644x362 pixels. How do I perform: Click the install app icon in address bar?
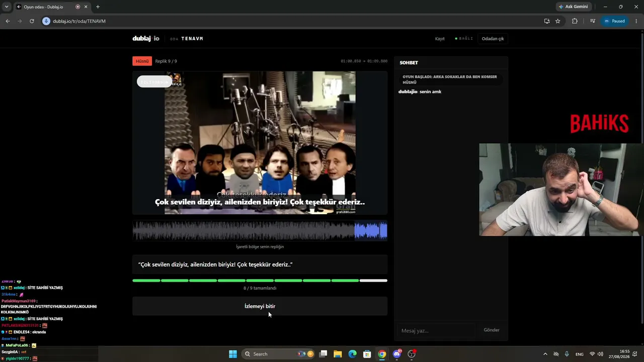[547, 21]
